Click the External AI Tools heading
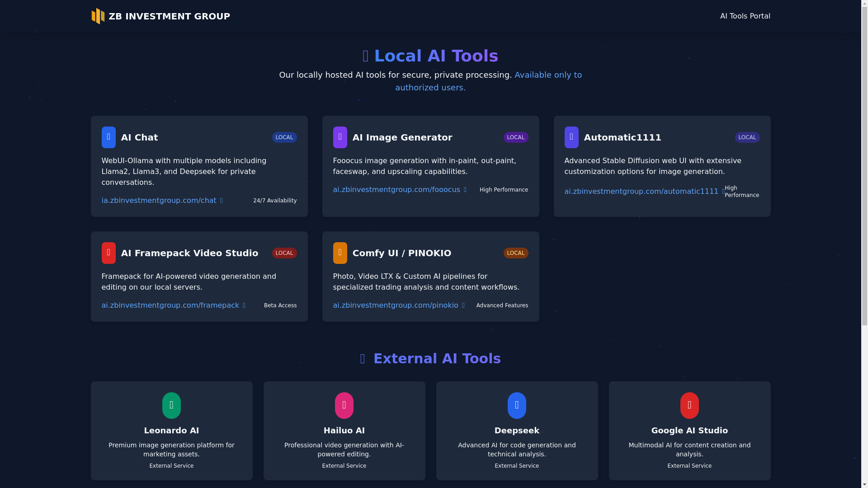The image size is (868, 488). tap(437, 359)
